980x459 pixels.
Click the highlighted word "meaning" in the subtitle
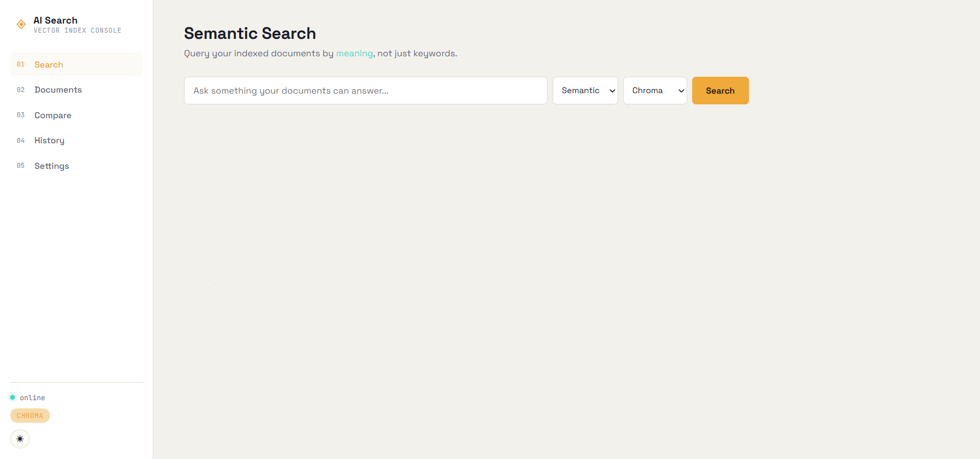coord(354,54)
